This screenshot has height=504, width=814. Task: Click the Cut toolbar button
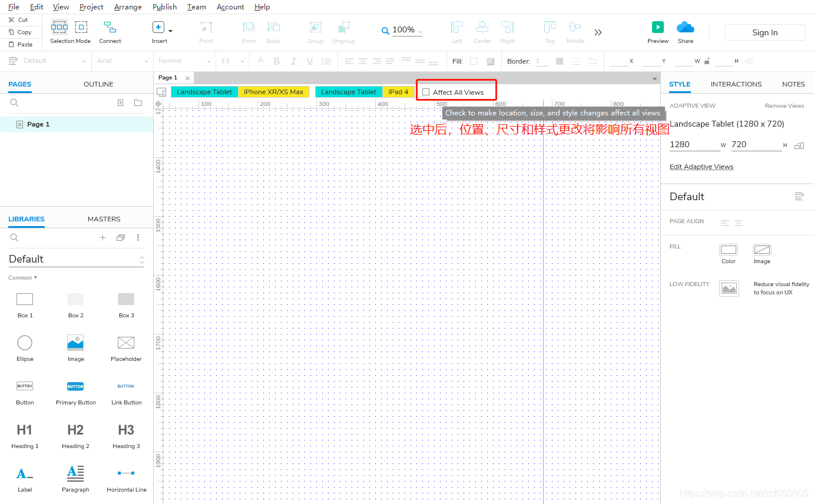18,19
